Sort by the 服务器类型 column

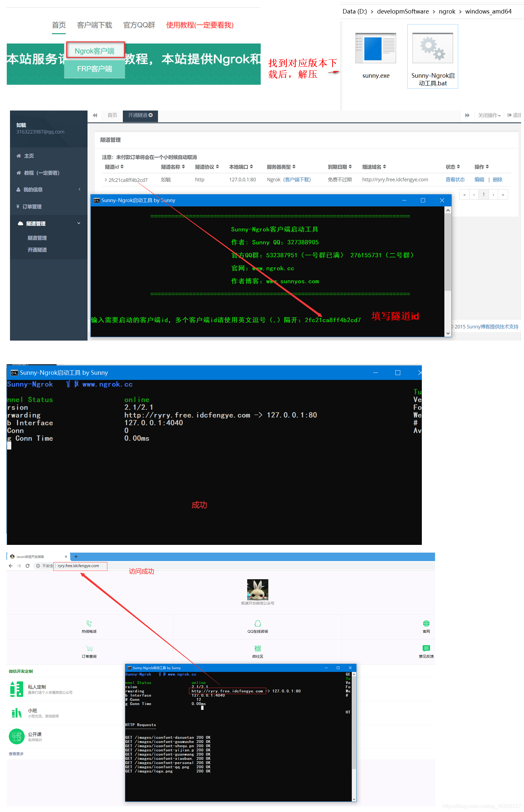point(281,167)
